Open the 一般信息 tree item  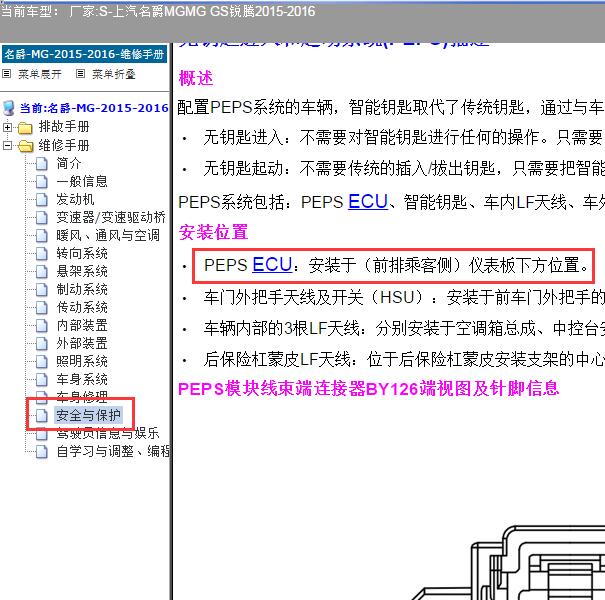pos(82,181)
